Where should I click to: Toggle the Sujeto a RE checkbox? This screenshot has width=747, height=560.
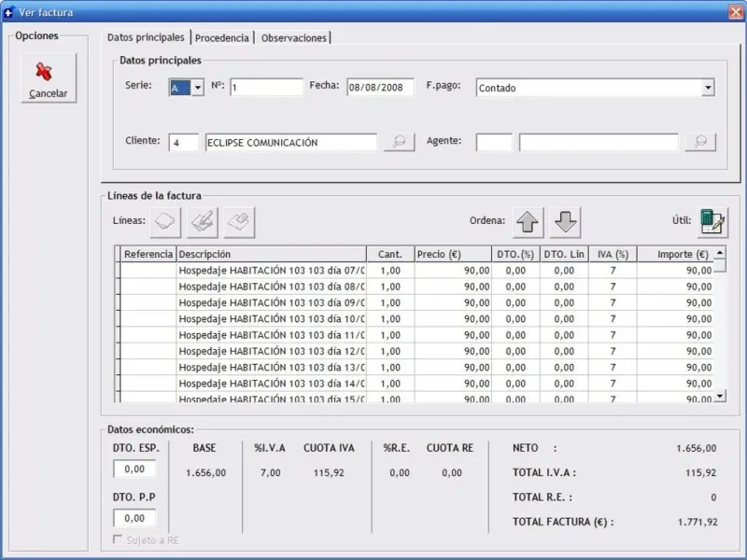[x=118, y=539]
